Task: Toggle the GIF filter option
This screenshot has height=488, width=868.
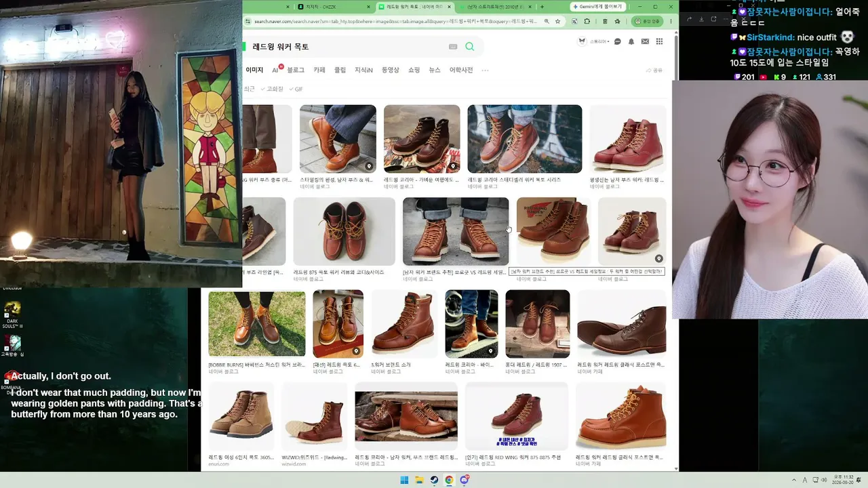Action: point(296,89)
